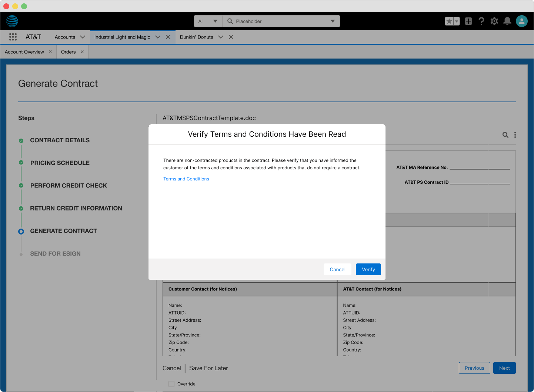Image resolution: width=534 pixels, height=392 pixels.
Task: Toggle the Override checkbox
Action: click(x=171, y=384)
